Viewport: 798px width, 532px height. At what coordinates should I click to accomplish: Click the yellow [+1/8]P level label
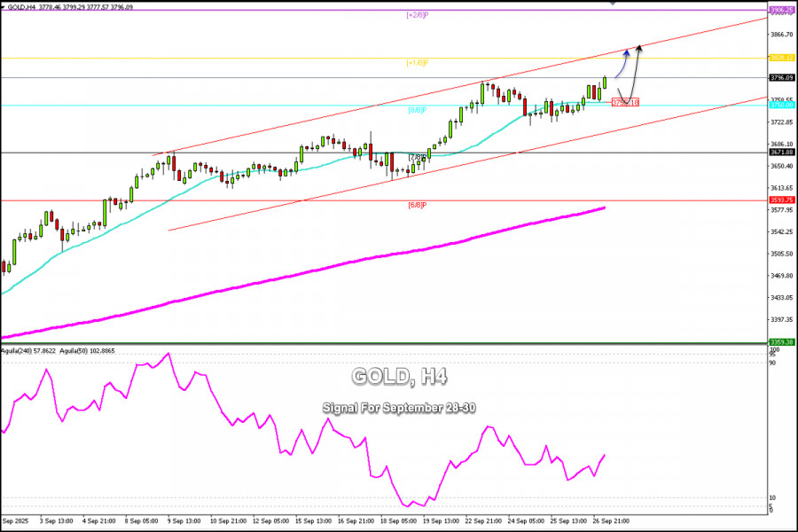(x=417, y=63)
